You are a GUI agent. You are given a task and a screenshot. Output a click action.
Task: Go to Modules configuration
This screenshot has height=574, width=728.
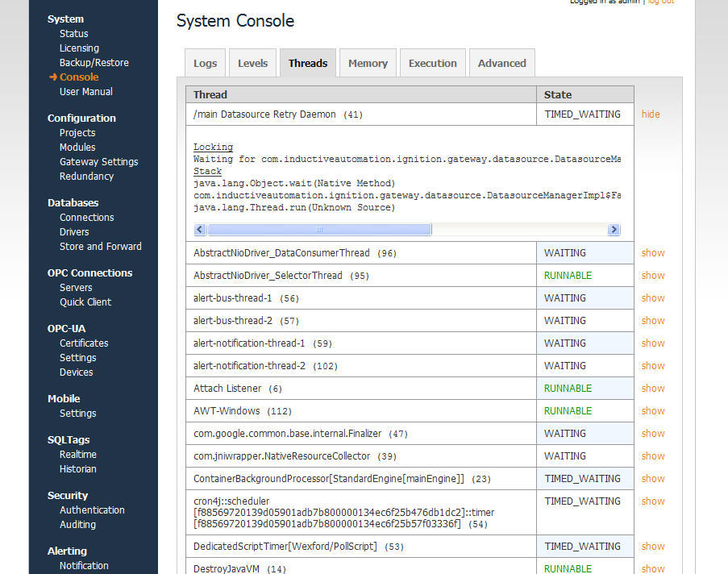click(x=77, y=148)
